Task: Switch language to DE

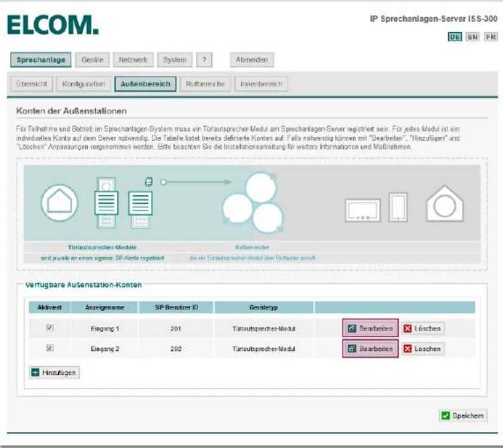Action: pos(455,37)
